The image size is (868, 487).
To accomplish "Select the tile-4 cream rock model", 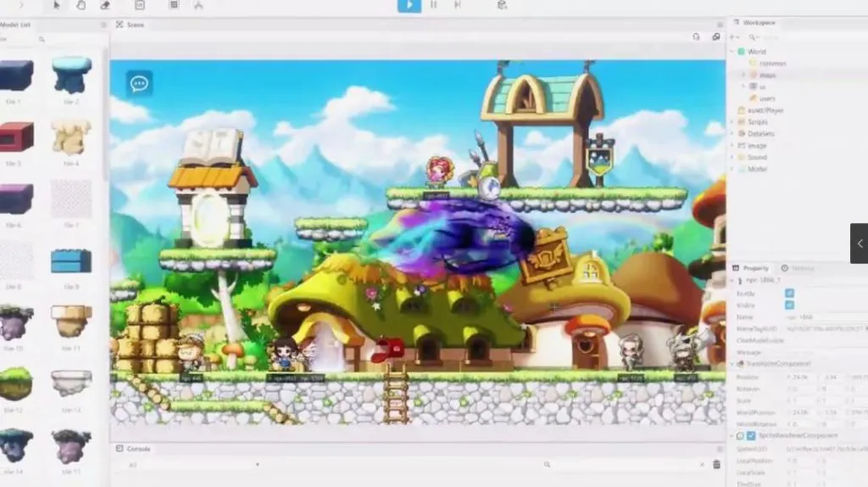I will click(71, 137).
